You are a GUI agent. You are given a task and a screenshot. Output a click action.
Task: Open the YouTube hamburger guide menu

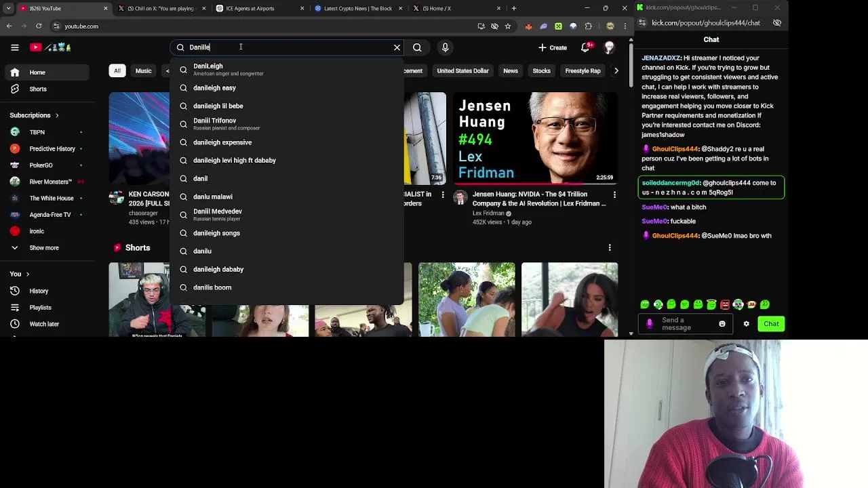14,47
